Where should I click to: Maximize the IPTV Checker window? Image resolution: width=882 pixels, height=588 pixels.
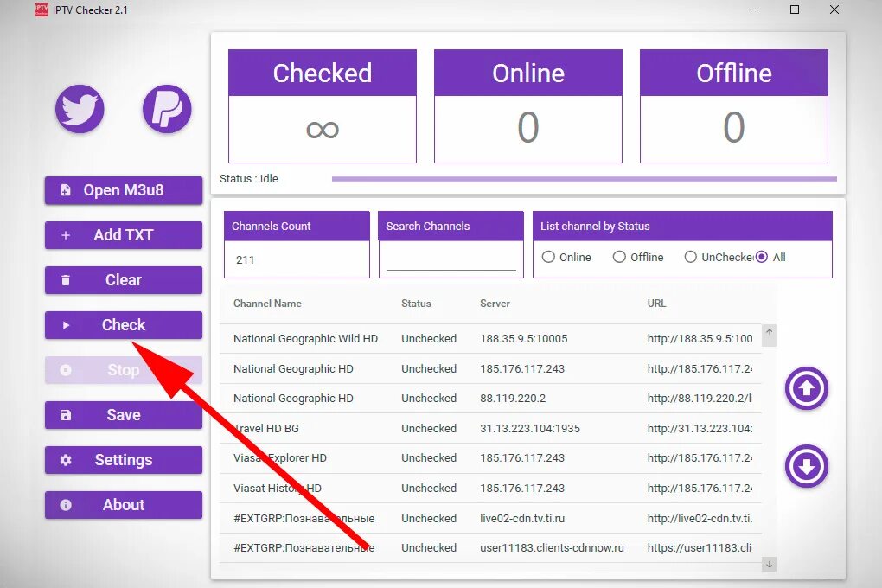coord(795,10)
